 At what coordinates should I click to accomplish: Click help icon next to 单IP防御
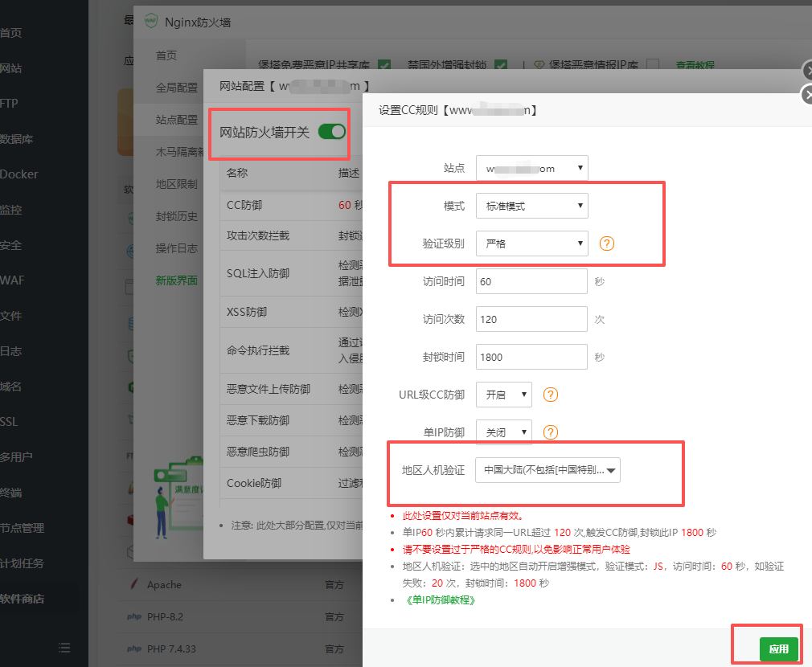point(551,432)
